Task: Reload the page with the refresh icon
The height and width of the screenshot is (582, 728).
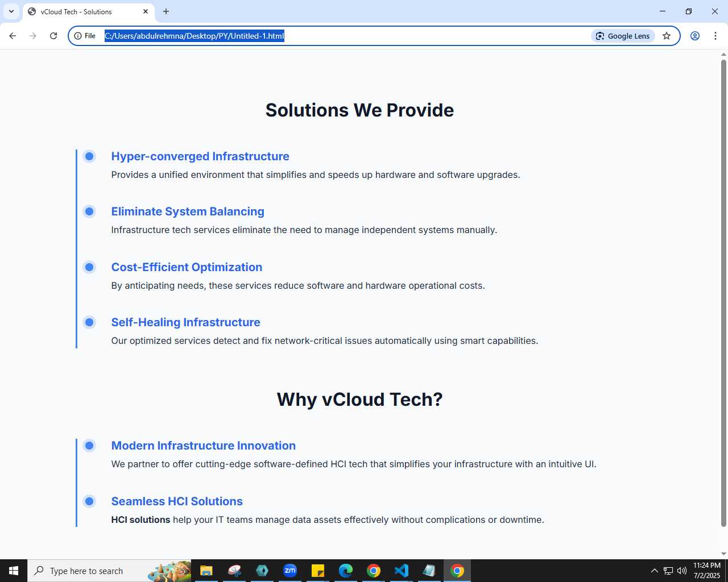Action: coord(53,36)
